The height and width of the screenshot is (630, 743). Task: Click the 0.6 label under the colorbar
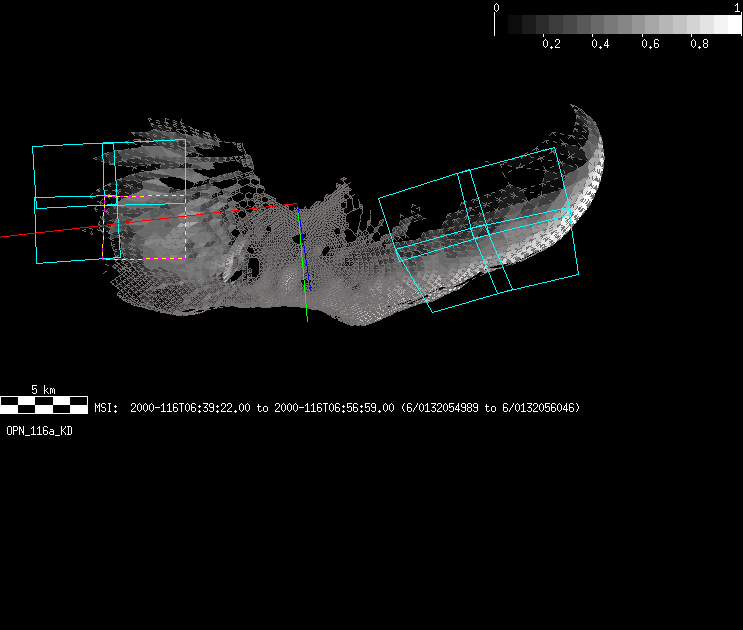[649, 44]
